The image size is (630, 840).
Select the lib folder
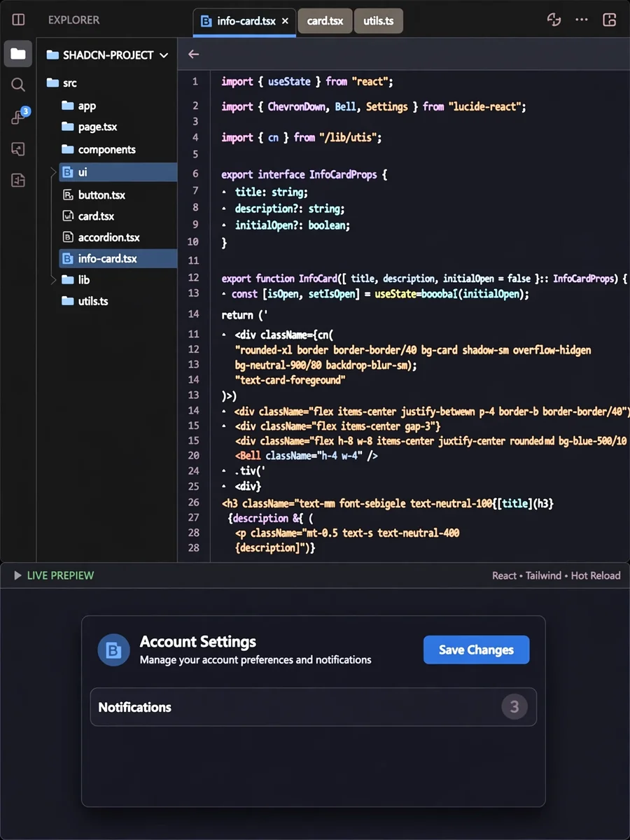click(x=76, y=279)
